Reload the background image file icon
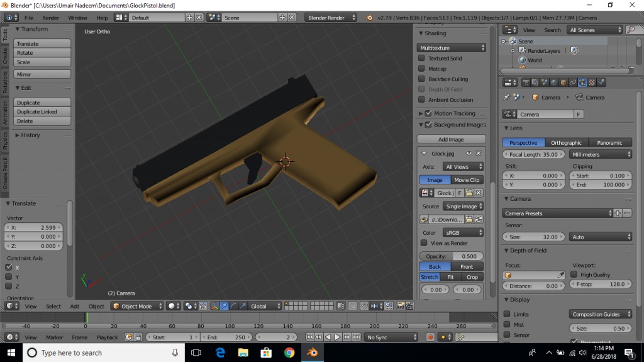Screen dimensions: 644x362 (x=479, y=219)
